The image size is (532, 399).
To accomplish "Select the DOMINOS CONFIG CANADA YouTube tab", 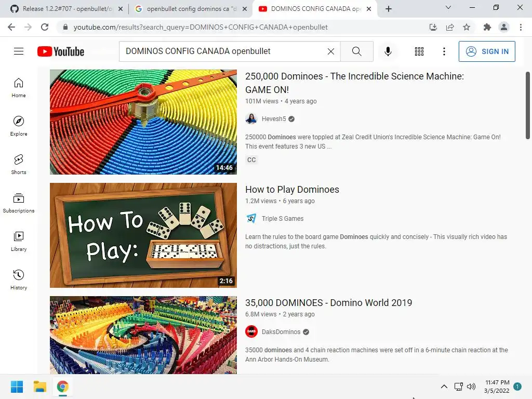I will click(x=315, y=9).
